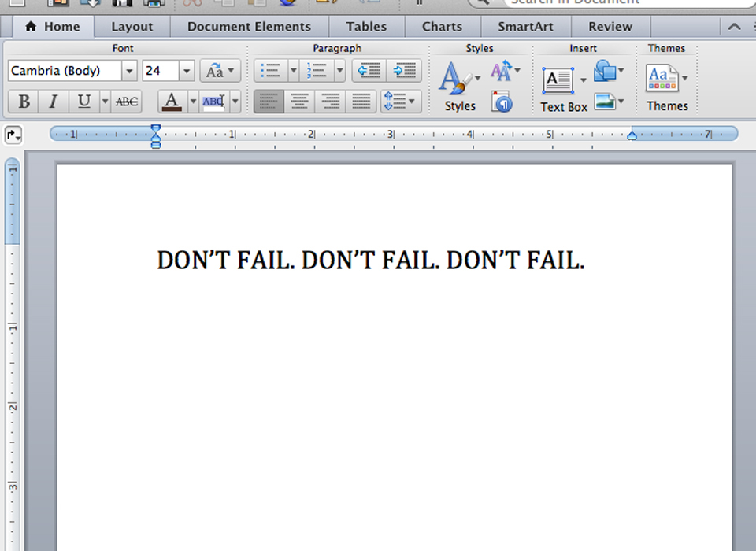The image size is (756, 551).
Task: Open the Themes gallery
Action: [x=667, y=87]
